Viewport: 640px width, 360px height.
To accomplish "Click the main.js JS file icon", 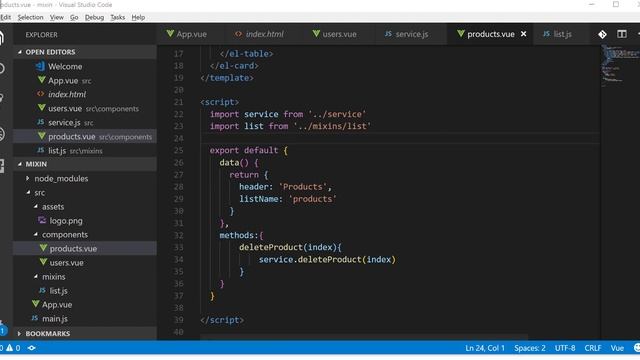I will point(35,318).
